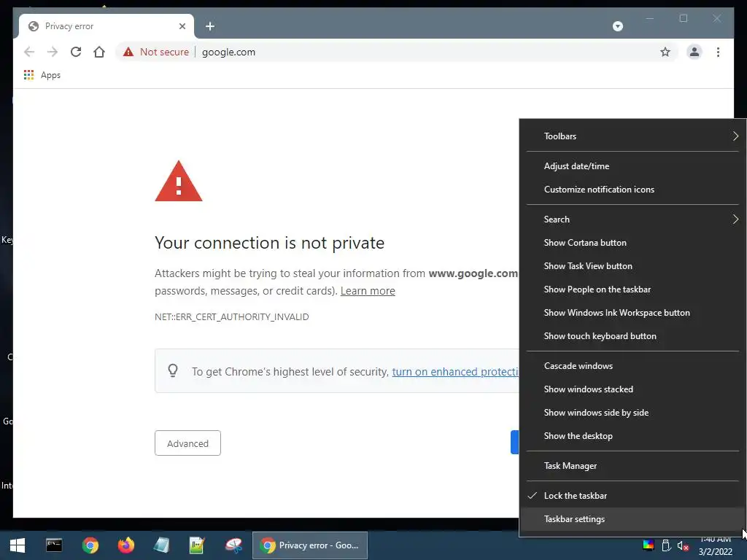Choose Show windows stacked
Viewport: 747px width, 560px height.
(x=632, y=389)
